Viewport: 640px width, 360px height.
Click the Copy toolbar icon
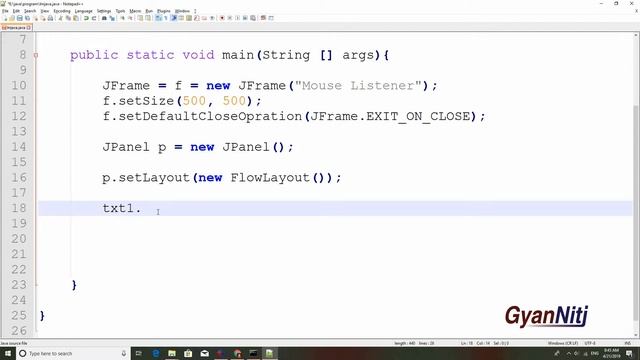point(68,18)
